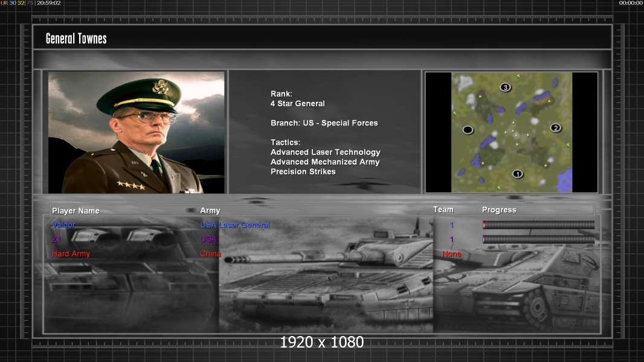Click the 4 Star General rank text
The width and height of the screenshot is (644, 362).
tap(298, 104)
